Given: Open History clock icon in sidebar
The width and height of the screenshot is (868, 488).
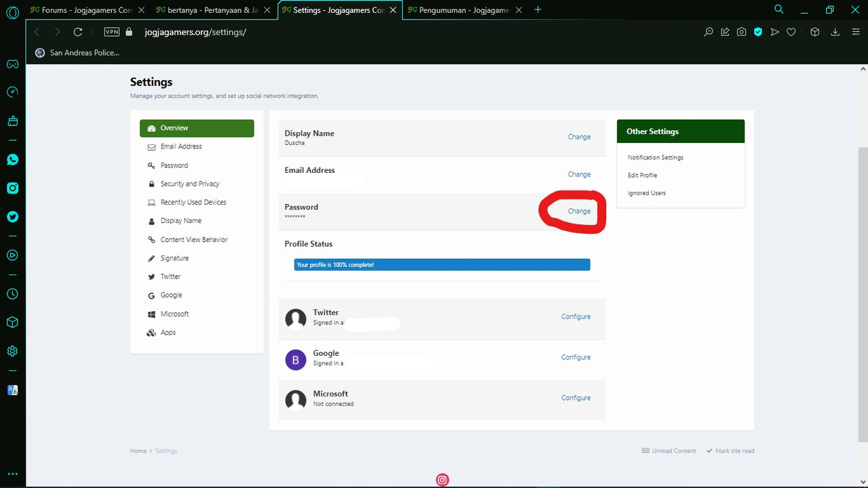Looking at the screenshot, I should [x=12, y=294].
